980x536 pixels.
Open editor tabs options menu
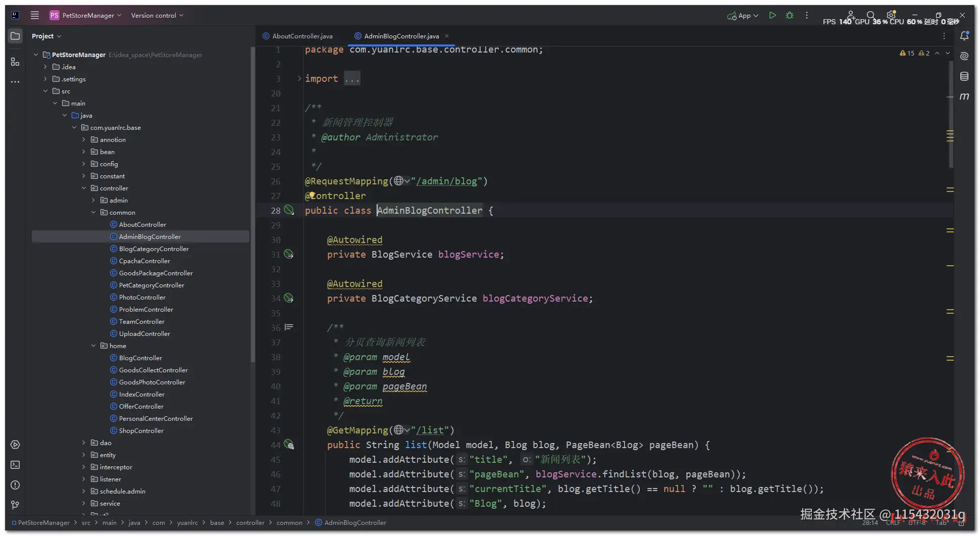coord(944,36)
